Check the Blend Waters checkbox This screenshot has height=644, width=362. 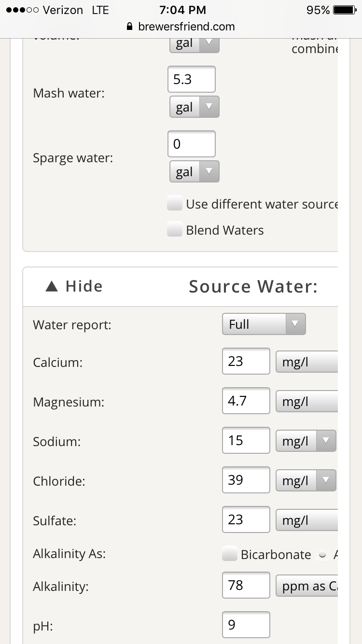pos(175,230)
